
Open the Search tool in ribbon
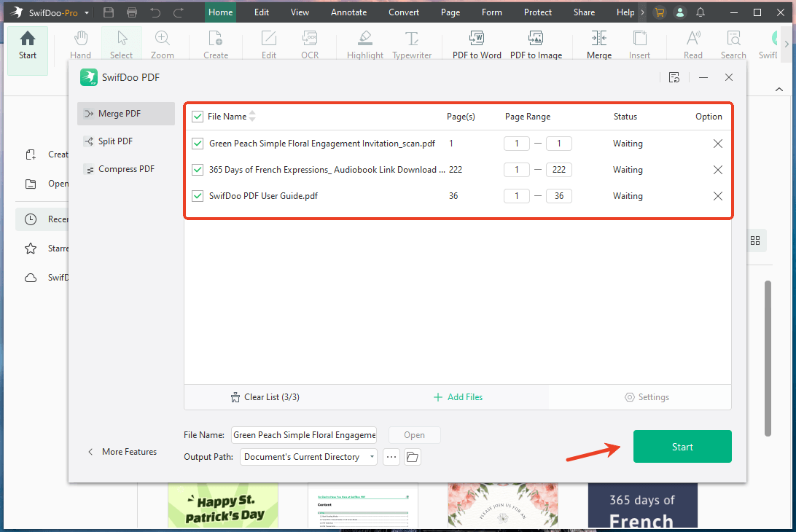point(733,45)
